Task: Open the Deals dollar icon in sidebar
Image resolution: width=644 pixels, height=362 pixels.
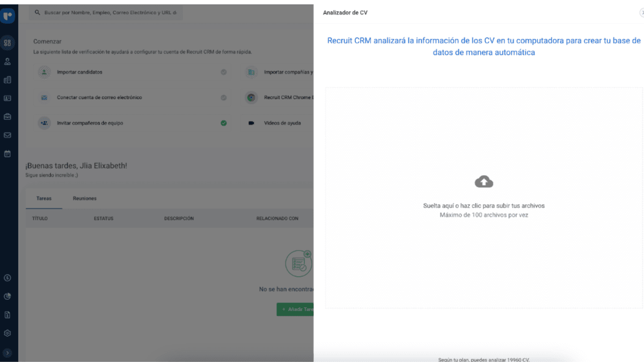Action: click(x=7, y=278)
